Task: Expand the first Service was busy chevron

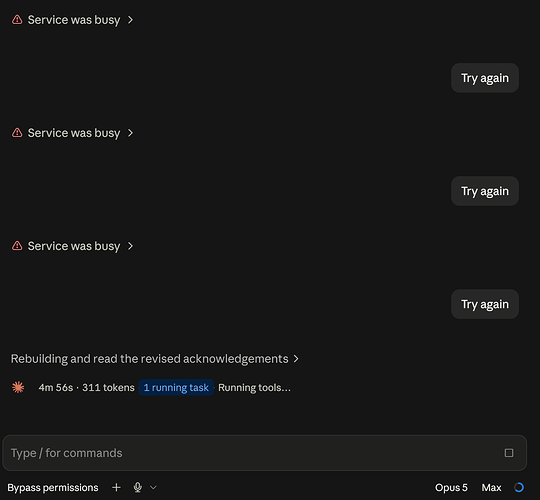Action: coord(130,20)
